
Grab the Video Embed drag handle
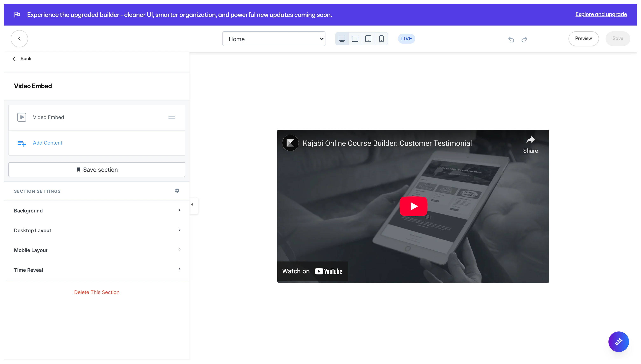click(x=172, y=117)
